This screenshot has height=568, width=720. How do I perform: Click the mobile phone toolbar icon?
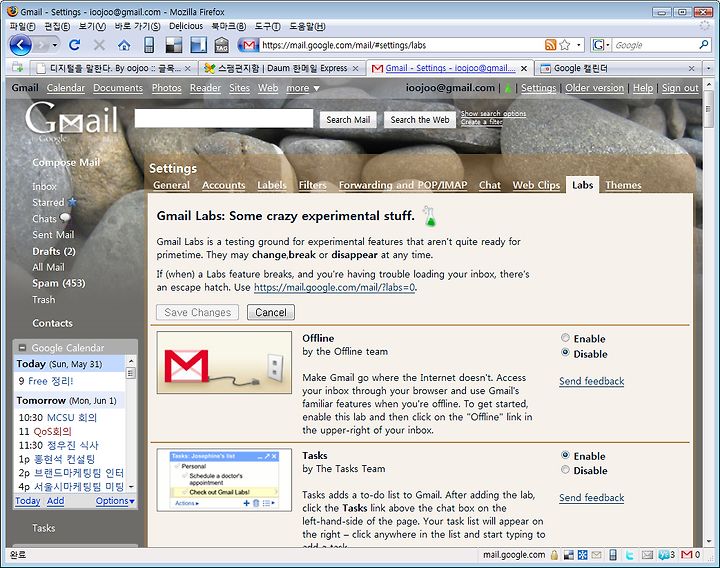click(x=149, y=45)
